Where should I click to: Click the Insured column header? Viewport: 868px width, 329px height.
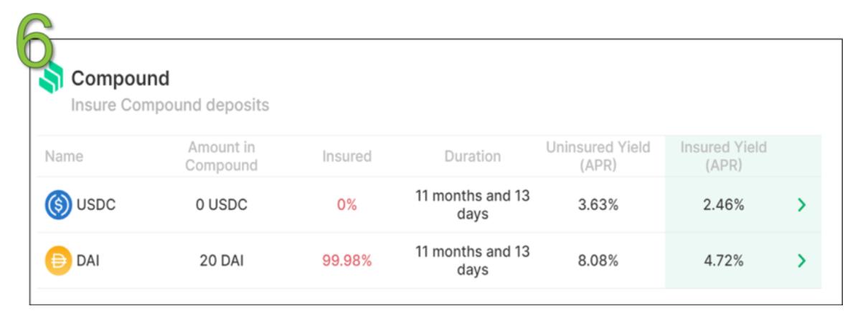346,157
